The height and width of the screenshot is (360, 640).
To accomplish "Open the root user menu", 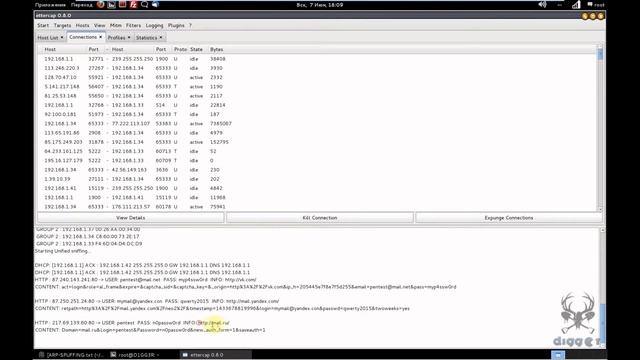I will click(x=596, y=5).
